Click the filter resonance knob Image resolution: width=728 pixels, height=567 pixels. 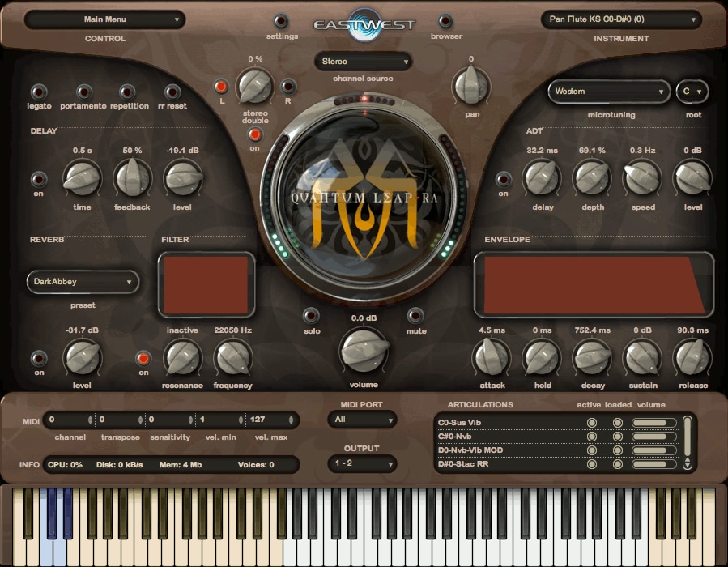tap(182, 357)
